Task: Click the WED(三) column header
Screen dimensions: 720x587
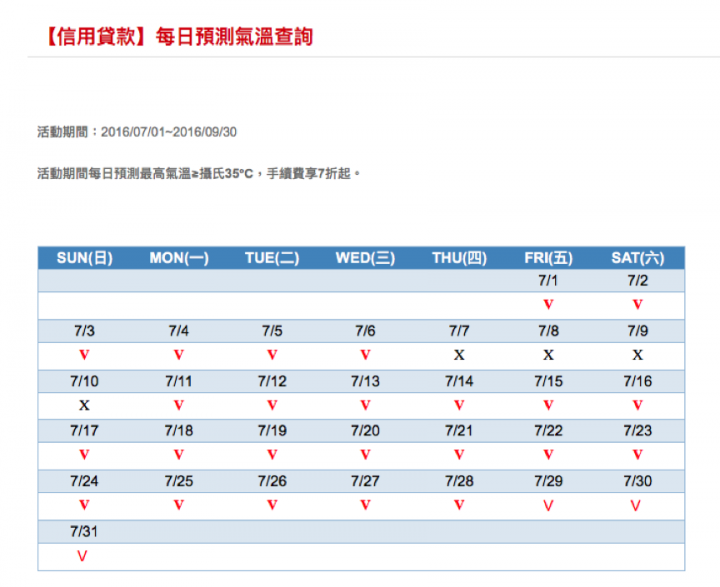Action: (x=366, y=258)
